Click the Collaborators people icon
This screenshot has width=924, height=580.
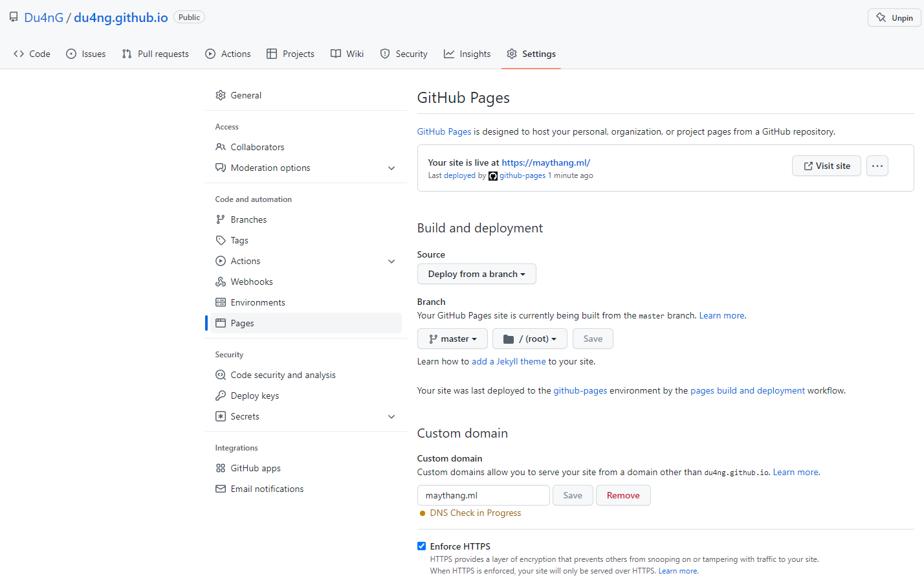(221, 147)
